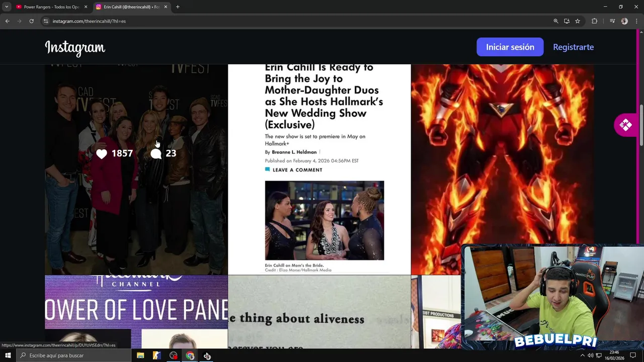Open the yellow-blue app on the taskbar
The image size is (644, 362).
point(157,355)
